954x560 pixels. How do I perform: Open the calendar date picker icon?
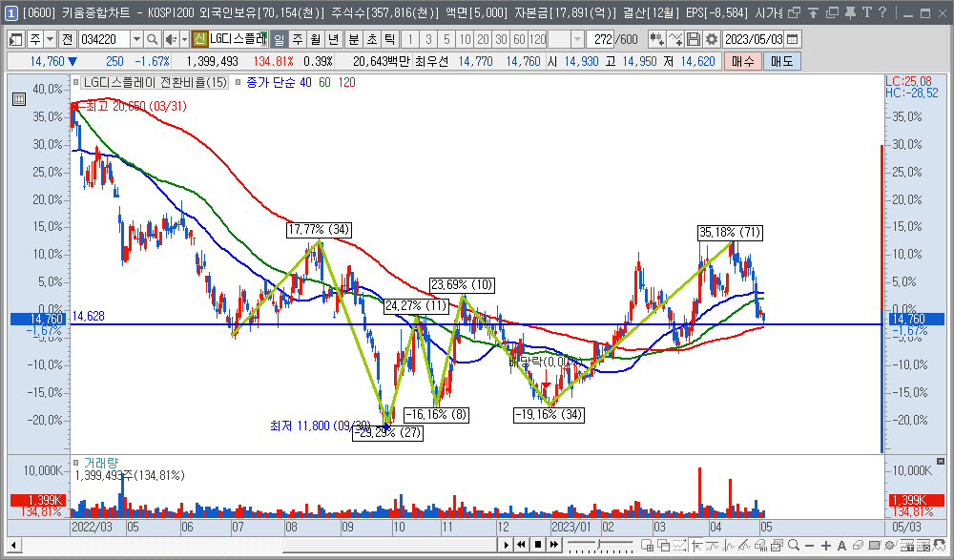[792, 39]
